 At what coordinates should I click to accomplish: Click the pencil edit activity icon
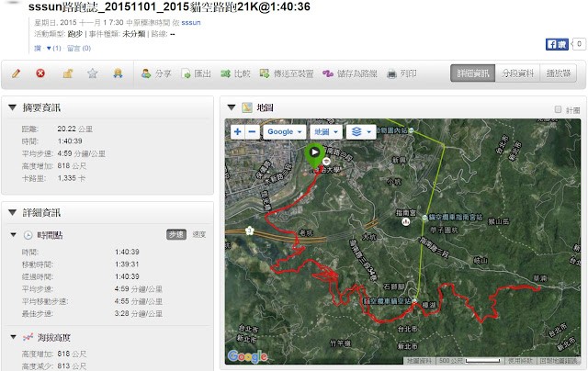(16, 73)
